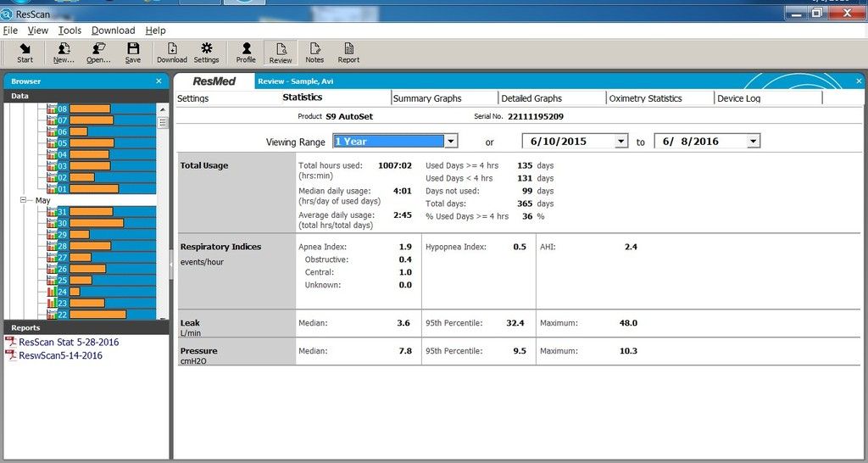Click the Download toolbar icon
Image resolution: width=868 pixels, height=463 pixels.
click(x=172, y=53)
